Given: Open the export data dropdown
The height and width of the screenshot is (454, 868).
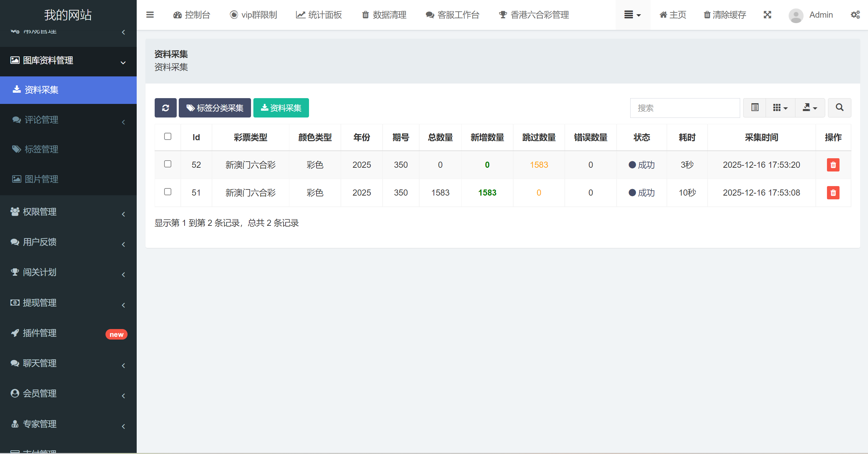Looking at the screenshot, I should (810, 108).
